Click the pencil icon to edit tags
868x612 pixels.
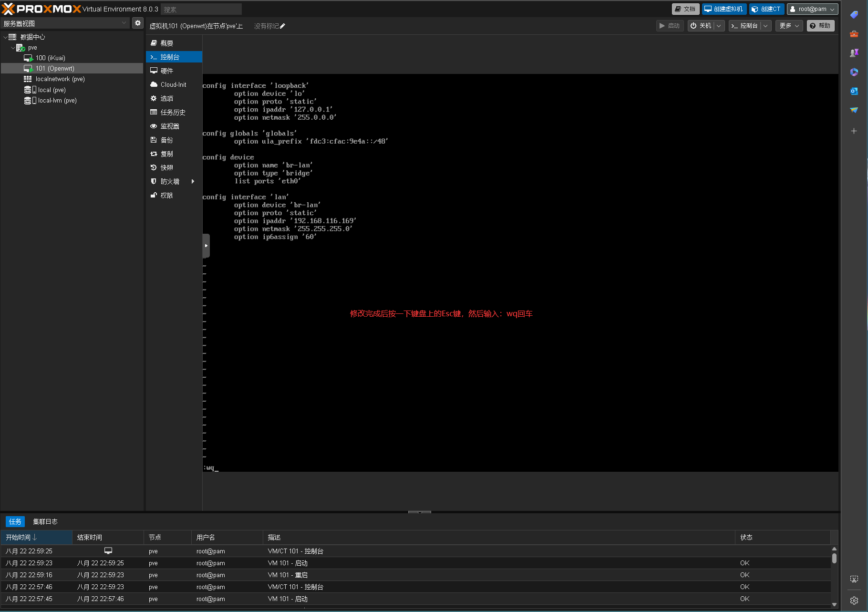[282, 26]
